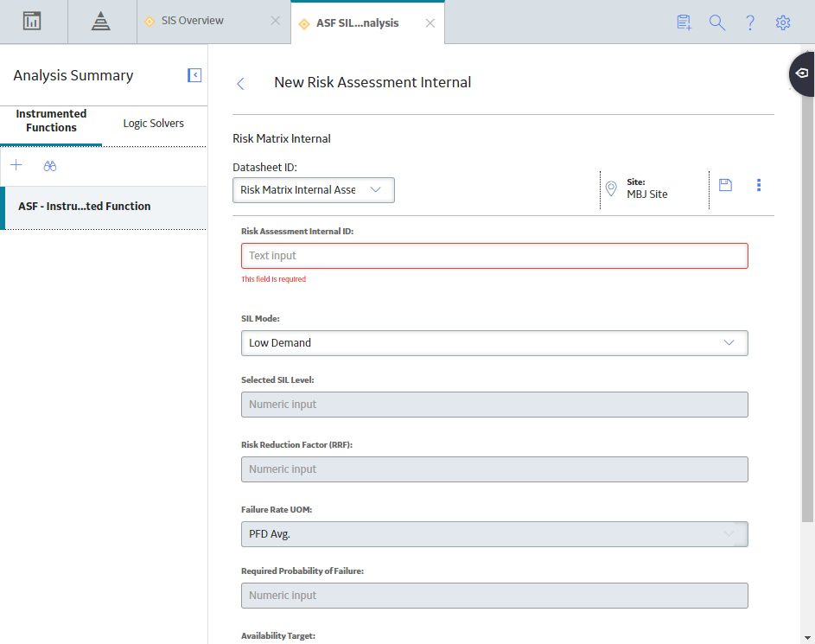Image resolution: width=815 pixels, height=644 pixels.
Task: Open the help question mark icon
Action: point(750,22)
